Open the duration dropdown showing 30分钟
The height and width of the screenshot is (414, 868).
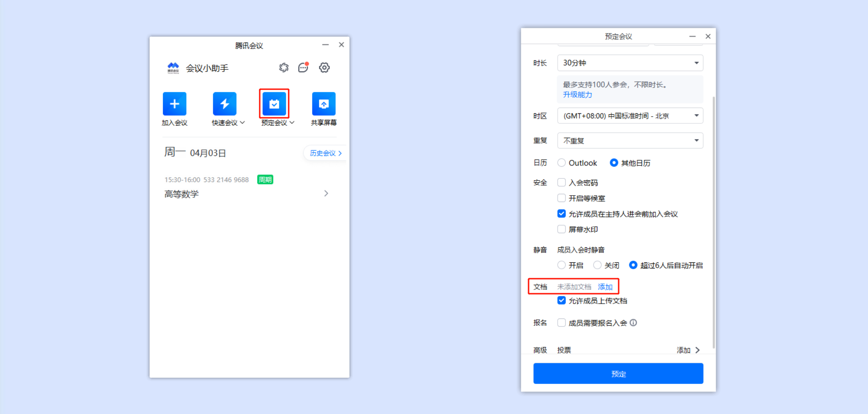click(630, 63)
